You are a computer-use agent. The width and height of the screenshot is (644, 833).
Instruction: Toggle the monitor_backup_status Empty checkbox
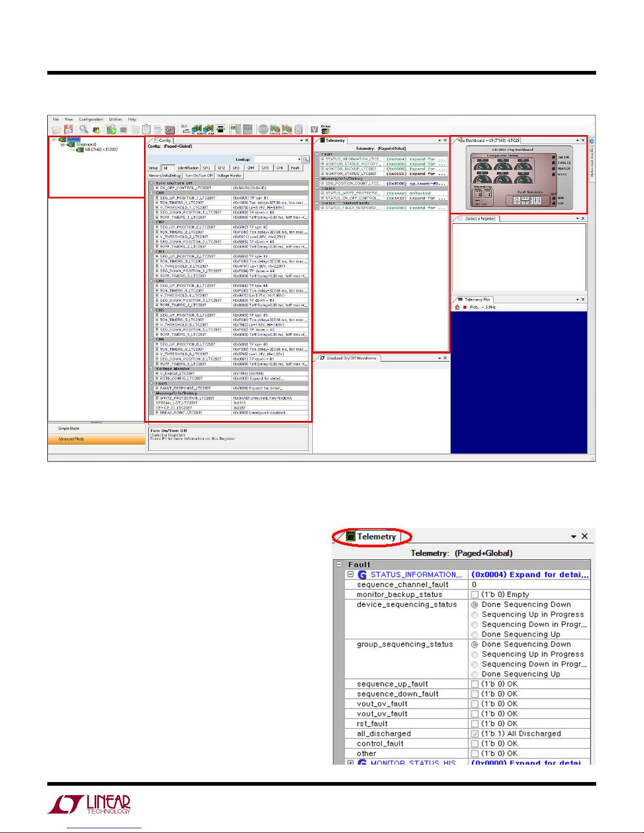(475, 594)
